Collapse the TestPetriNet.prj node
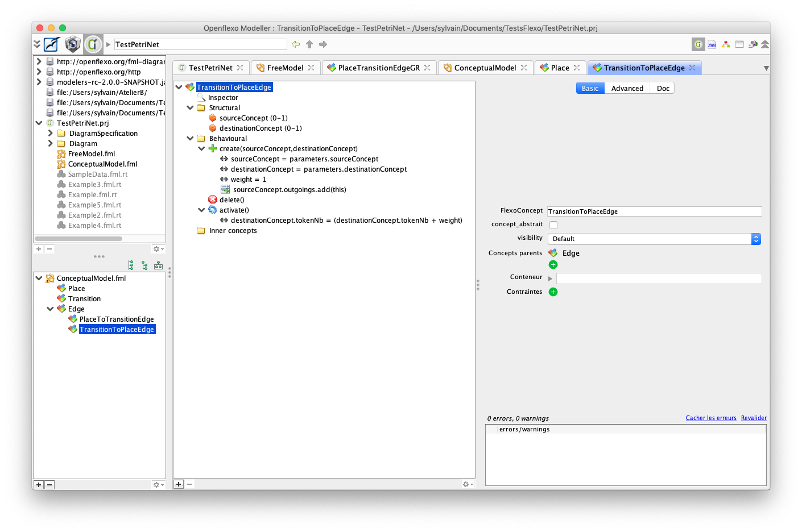 click(39, 123)
